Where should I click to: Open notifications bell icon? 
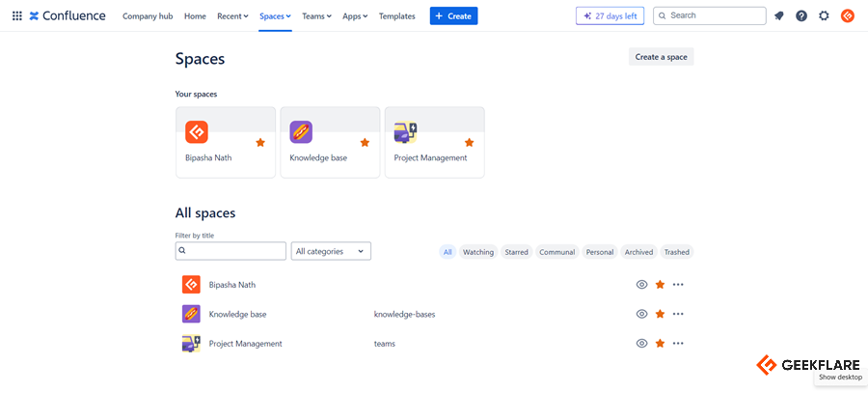(x=779, y=16)
